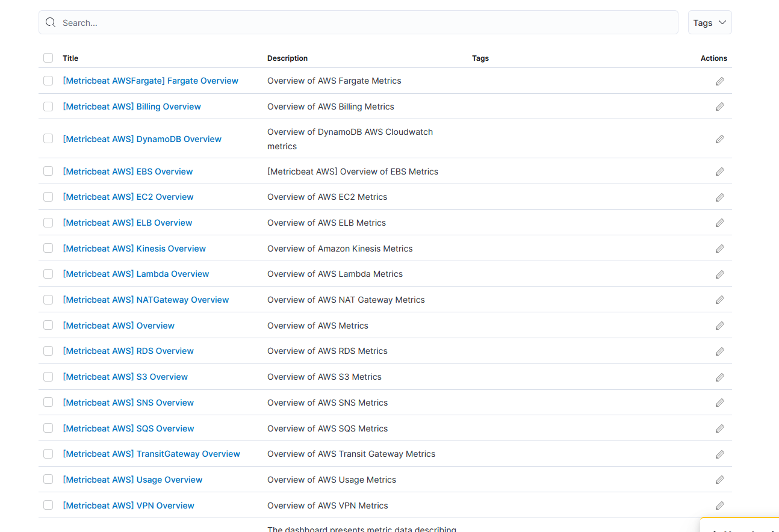Tick the NATGateway Overview checkbox
The width and height of the screenshot is (779, 532).
click(48, 300)
